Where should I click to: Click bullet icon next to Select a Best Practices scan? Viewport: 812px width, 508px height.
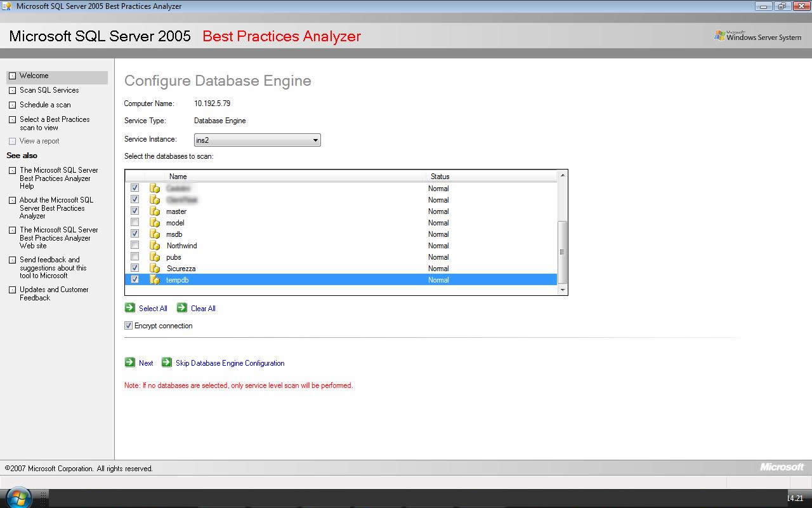point(12,119)
